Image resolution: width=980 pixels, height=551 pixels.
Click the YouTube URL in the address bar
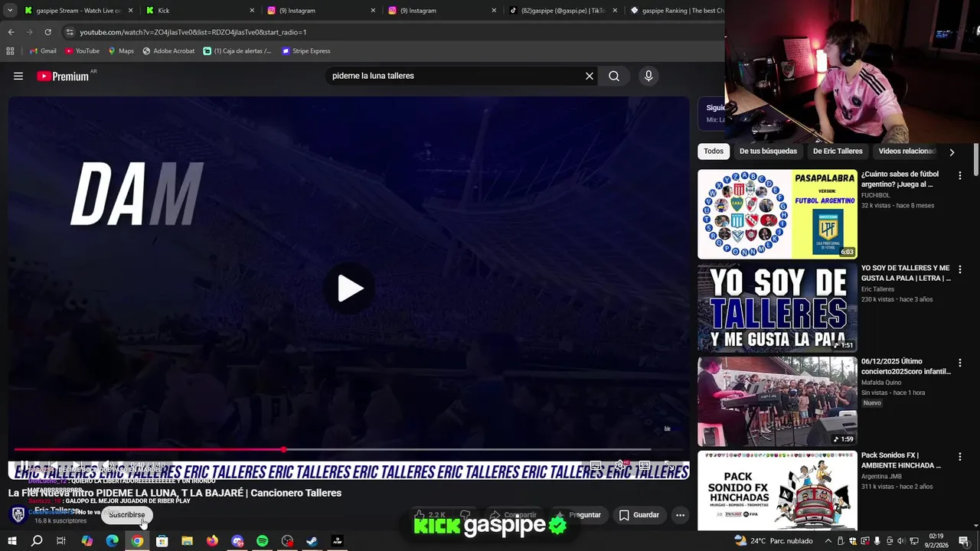click(193, 32)
